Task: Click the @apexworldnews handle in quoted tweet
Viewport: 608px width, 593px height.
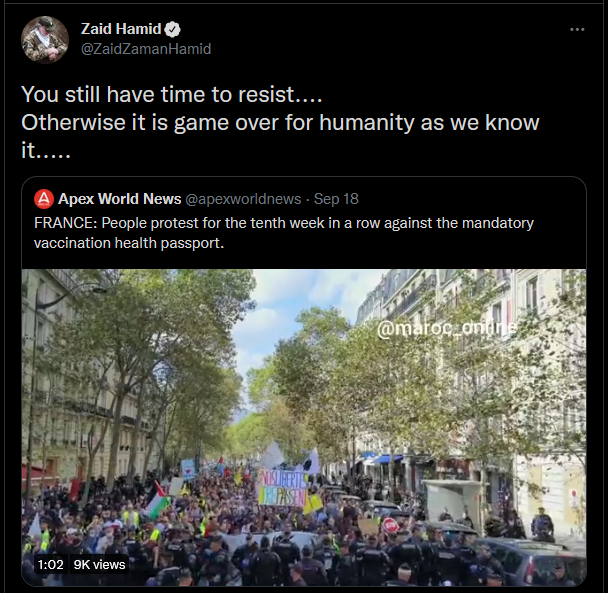Action: tap(243, 199)
